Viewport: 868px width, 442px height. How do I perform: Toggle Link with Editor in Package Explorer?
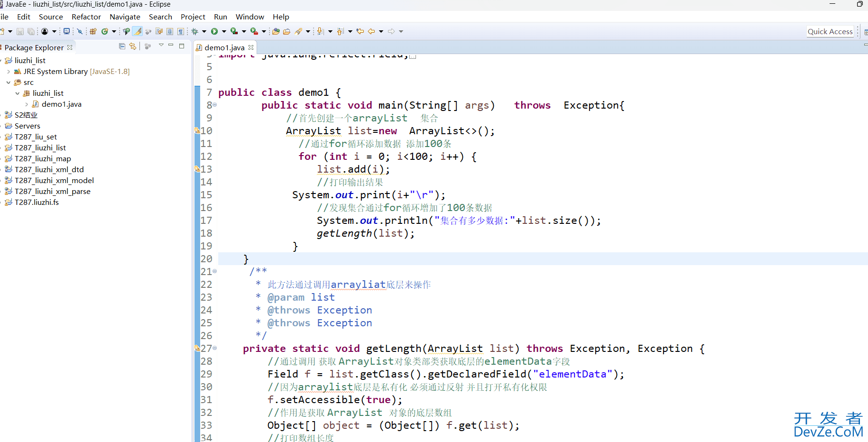click(x=133, y=46)
